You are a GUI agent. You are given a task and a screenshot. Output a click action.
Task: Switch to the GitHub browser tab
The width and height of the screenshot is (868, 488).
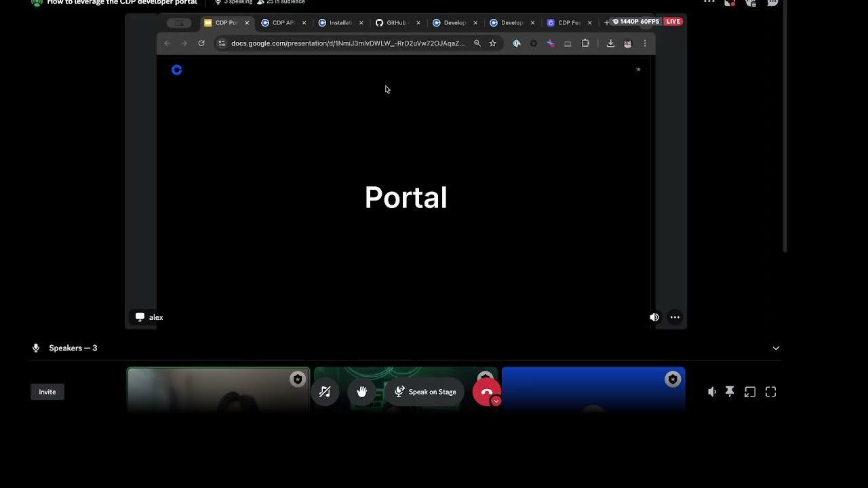tap(395, 22)
